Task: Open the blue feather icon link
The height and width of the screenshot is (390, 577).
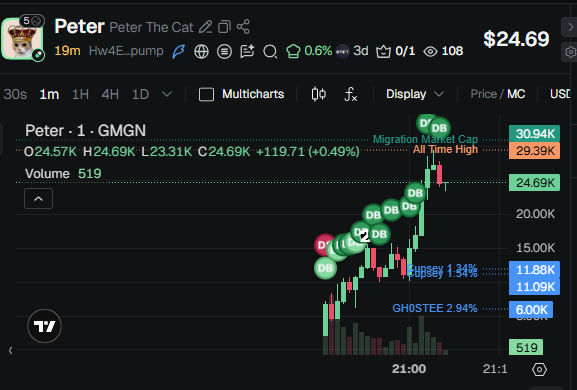Action: point(179,51)
